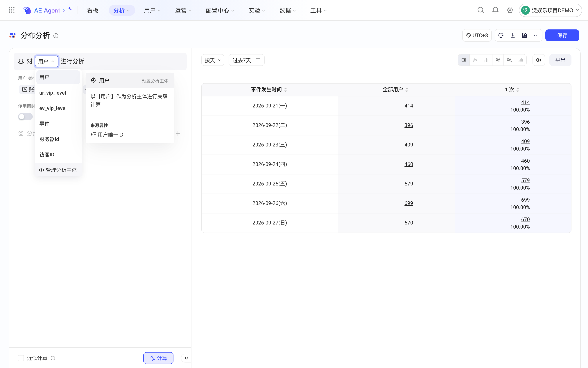Collapse the left panel with double-arrow
Image resolution: width=588 pixels, height=368 pixels.
pyautogui.click(x=186, y=358)
